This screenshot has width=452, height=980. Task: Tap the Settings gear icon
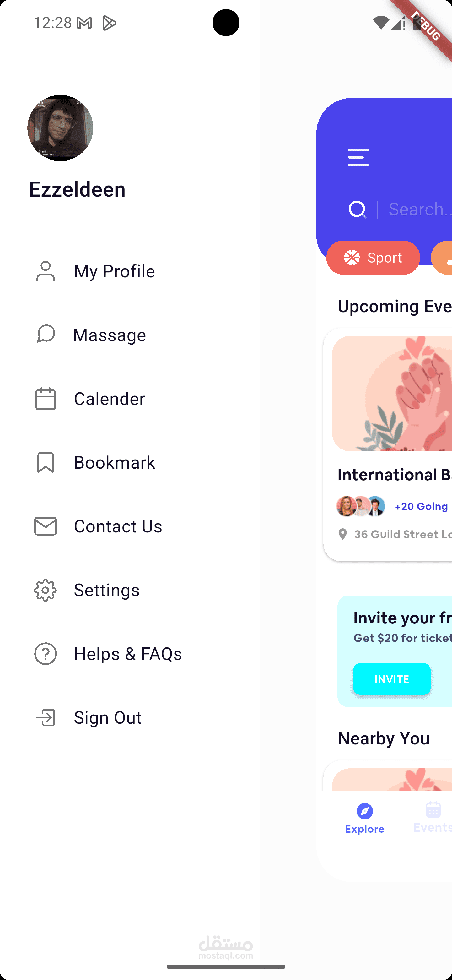(x=46, y=590)
